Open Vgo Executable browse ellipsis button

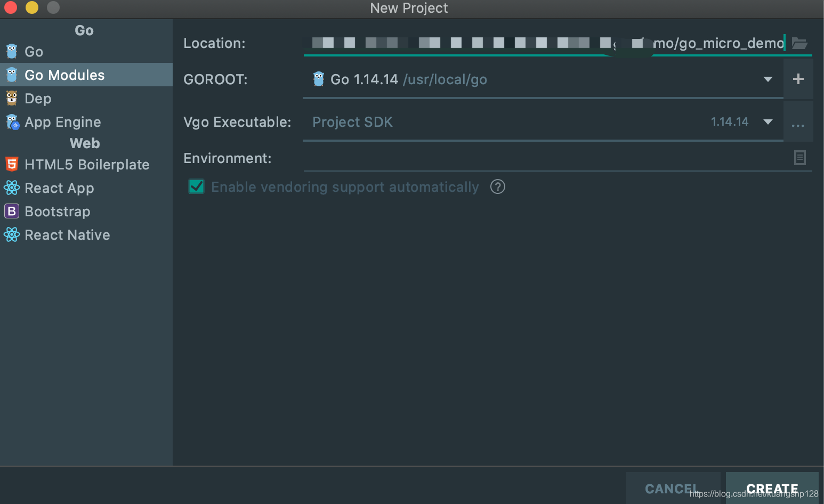(798, 123)
